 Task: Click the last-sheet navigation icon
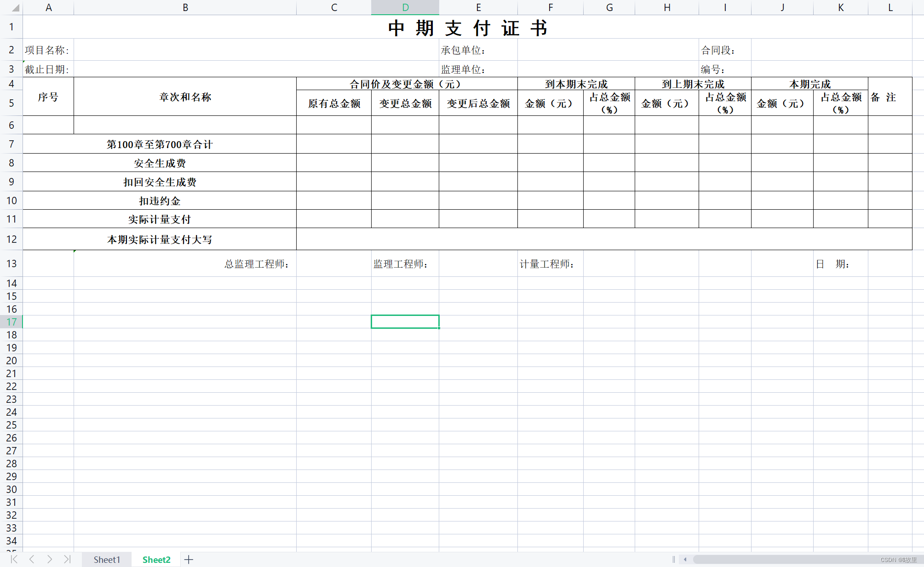pyautogui.click(x=68, y=560)
